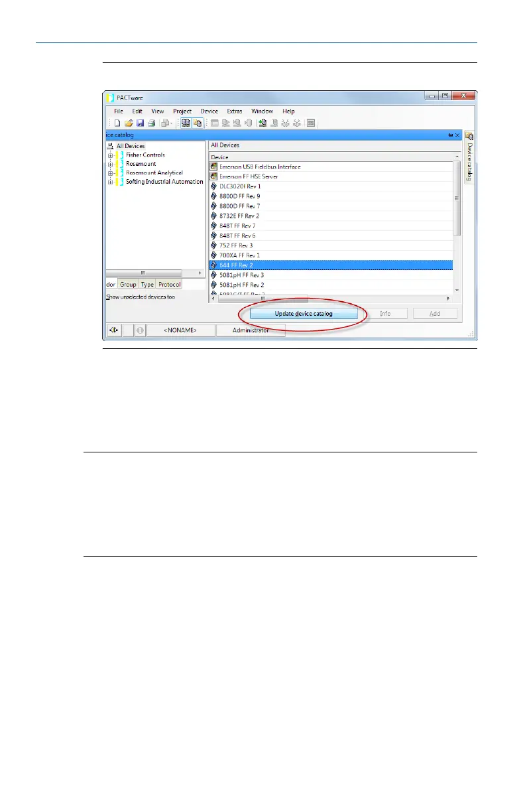Open the View menu
Screen dimensions: 525x812
click(x=158, y=111)
